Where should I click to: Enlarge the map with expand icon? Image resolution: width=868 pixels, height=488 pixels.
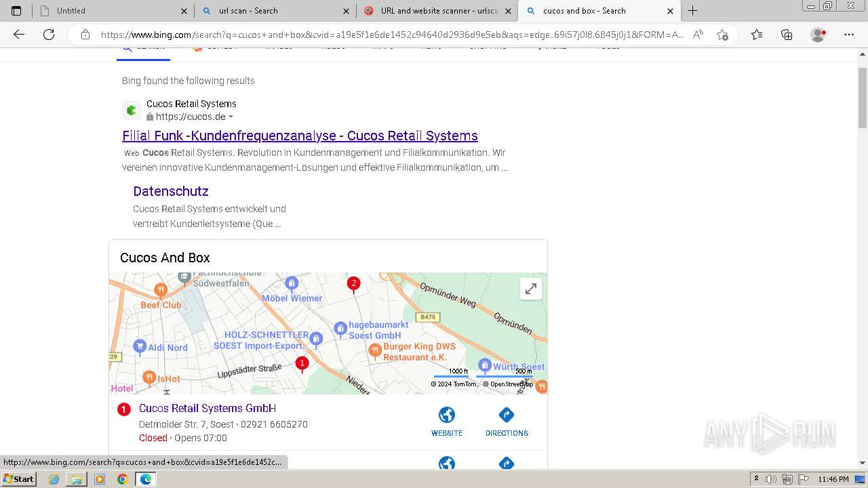click(x=531, y=289)
